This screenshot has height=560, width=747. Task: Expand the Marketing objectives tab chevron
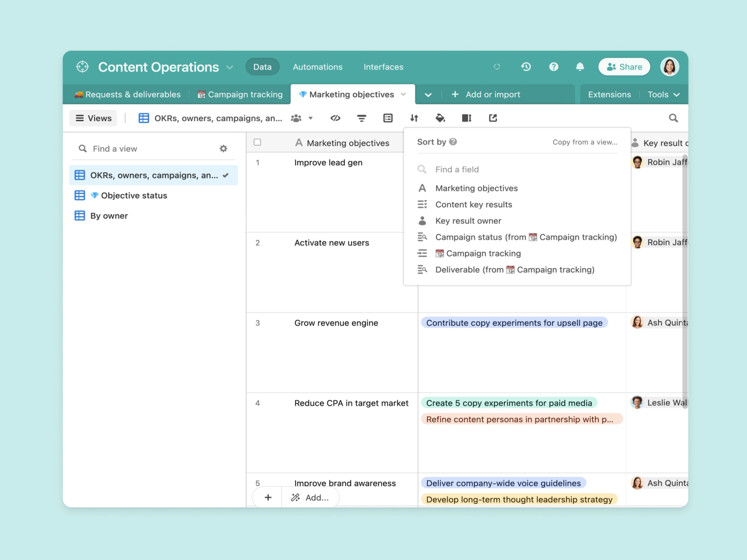(x=403, y=94)
